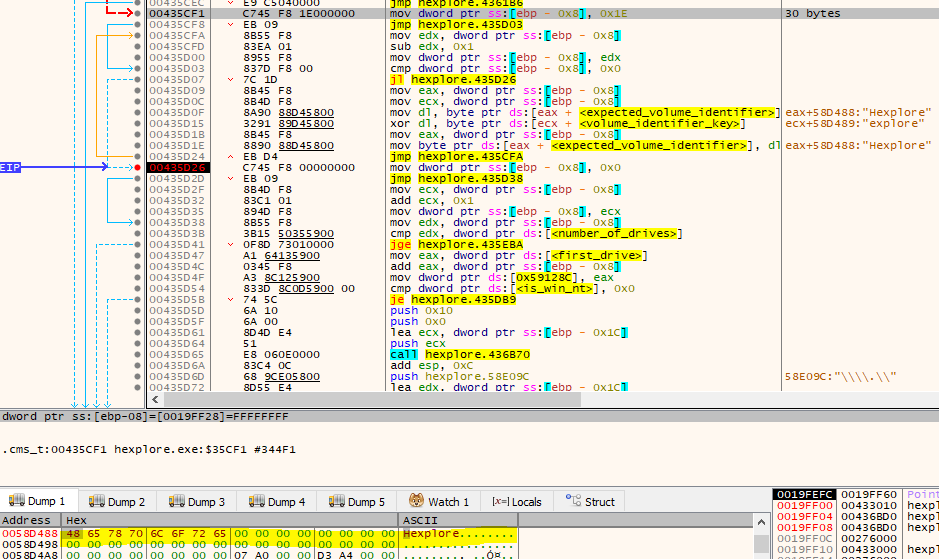This screenshot has height=559, width=939.
Task: Click the EIP pointer label
Action: (10, 168)
